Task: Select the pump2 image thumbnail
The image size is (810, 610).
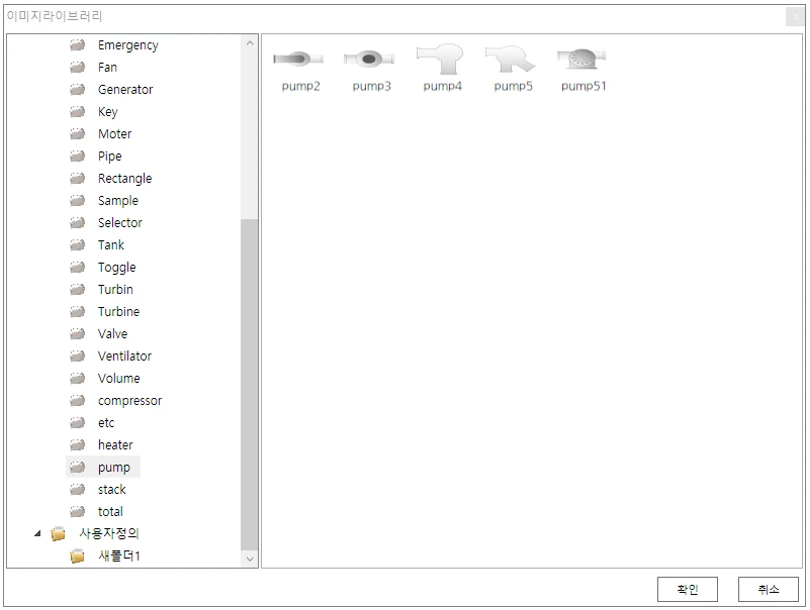Action: pos(299,59)
